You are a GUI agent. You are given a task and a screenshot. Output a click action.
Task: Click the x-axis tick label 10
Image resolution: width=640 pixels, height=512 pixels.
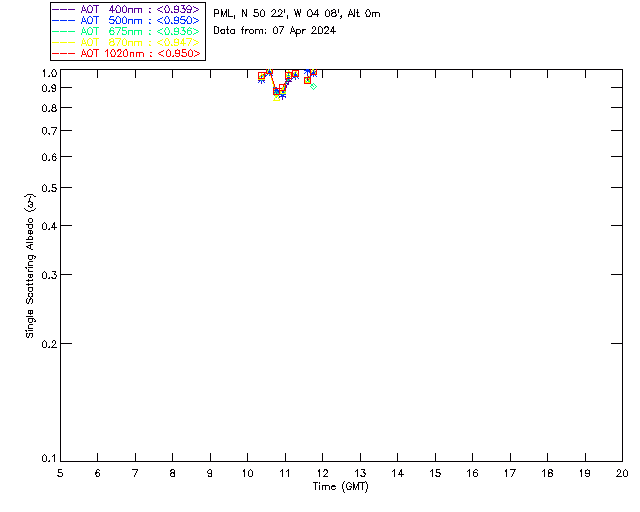(247, 474)
